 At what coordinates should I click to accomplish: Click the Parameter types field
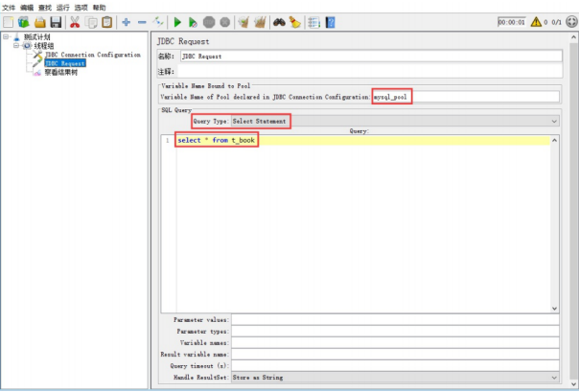pos(395,331)
